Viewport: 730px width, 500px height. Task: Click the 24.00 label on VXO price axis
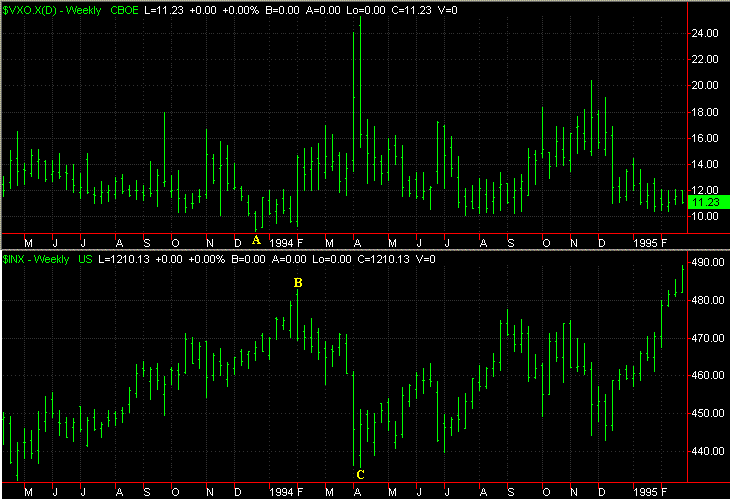(x=706, y=33)
